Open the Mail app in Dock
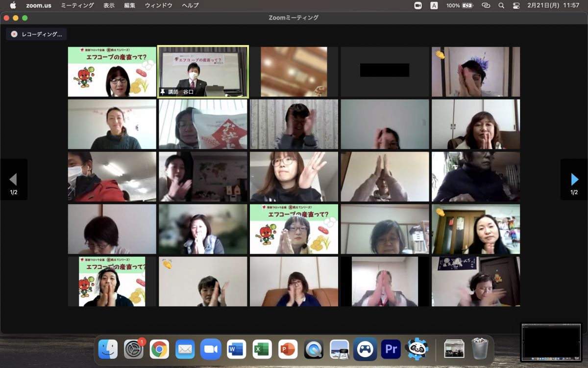The height and width of the screenshot is (368, 588). 185,349
